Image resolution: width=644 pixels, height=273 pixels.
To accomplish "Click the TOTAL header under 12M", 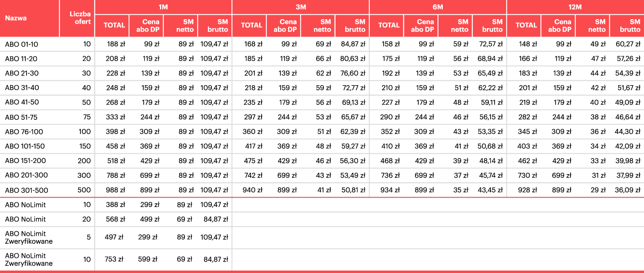I will (526, 25).
